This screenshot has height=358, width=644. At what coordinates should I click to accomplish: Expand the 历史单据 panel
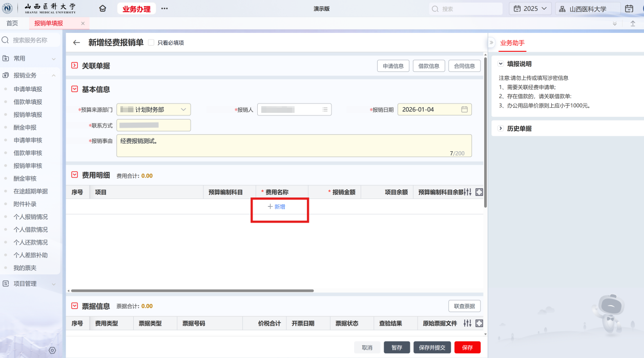[x=501, y=129]
